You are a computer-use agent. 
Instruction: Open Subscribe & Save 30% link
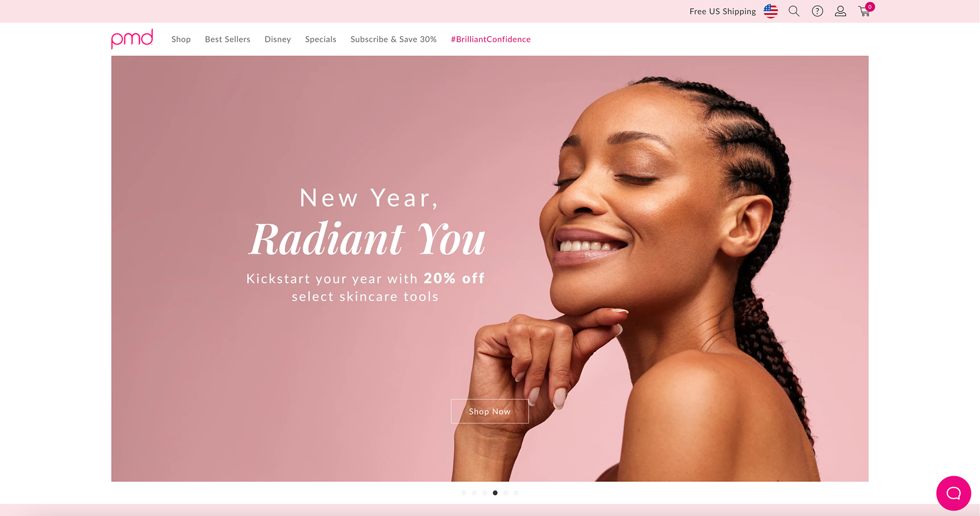394,39
